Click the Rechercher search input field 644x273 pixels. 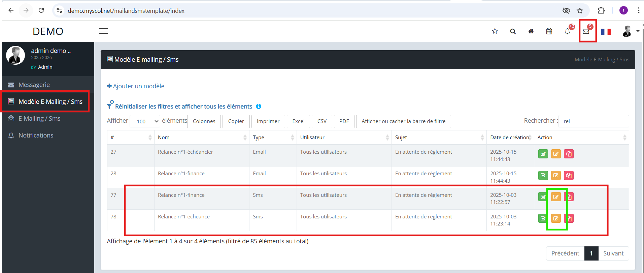(x=593, y=121)
